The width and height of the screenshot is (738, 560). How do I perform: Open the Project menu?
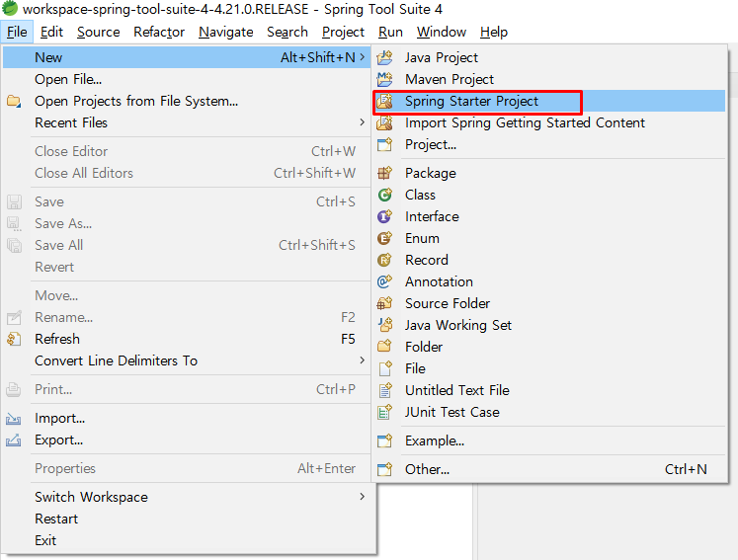[343, 32]
